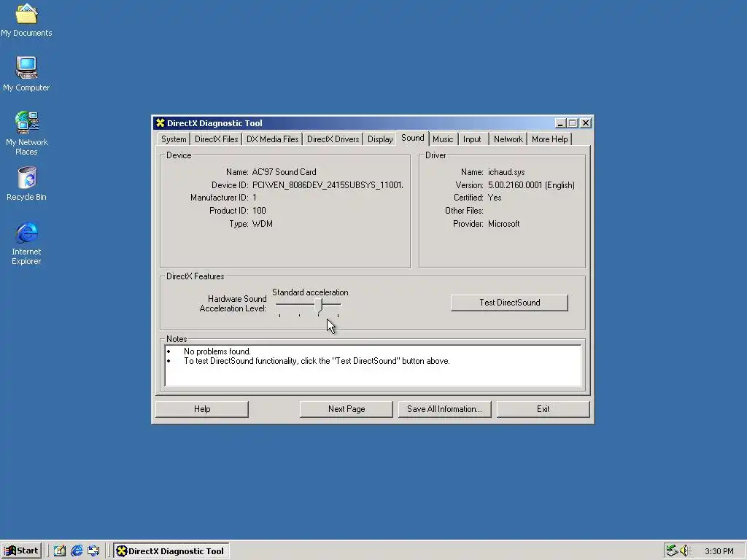747x560 pixels.
Task: Click the device name AC'97 Sound Card
Action: point(284,172)
